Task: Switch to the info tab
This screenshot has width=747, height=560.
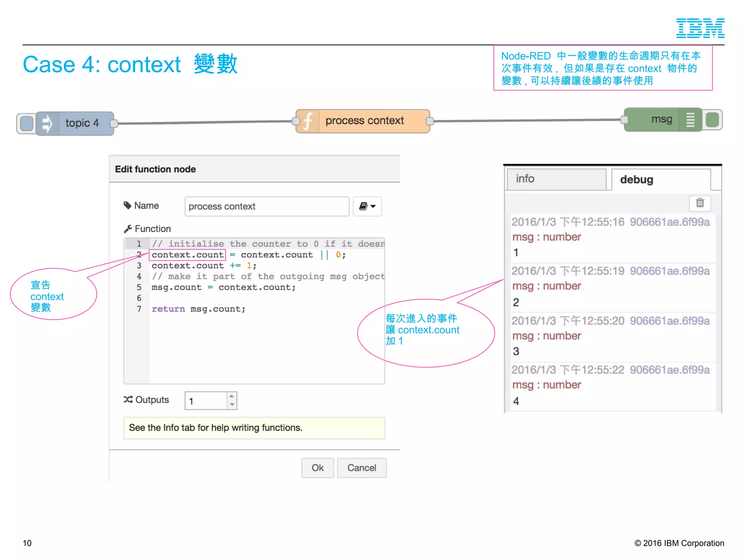Action: (556, 179)
